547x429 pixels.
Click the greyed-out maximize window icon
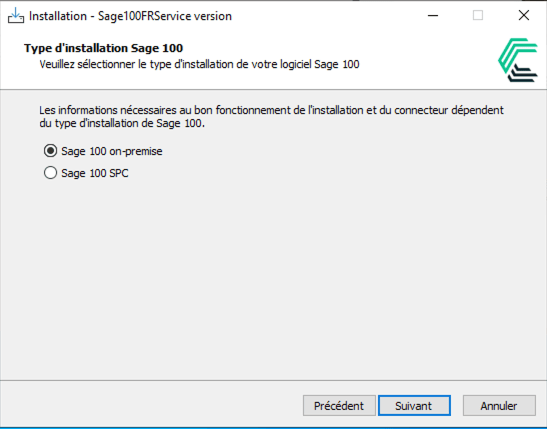click(x=478, y=16)
